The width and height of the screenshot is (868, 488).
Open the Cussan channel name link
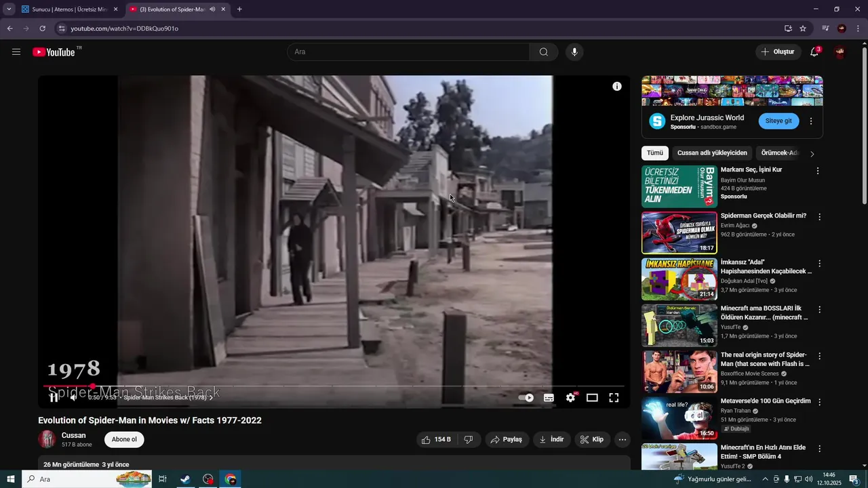73,436
